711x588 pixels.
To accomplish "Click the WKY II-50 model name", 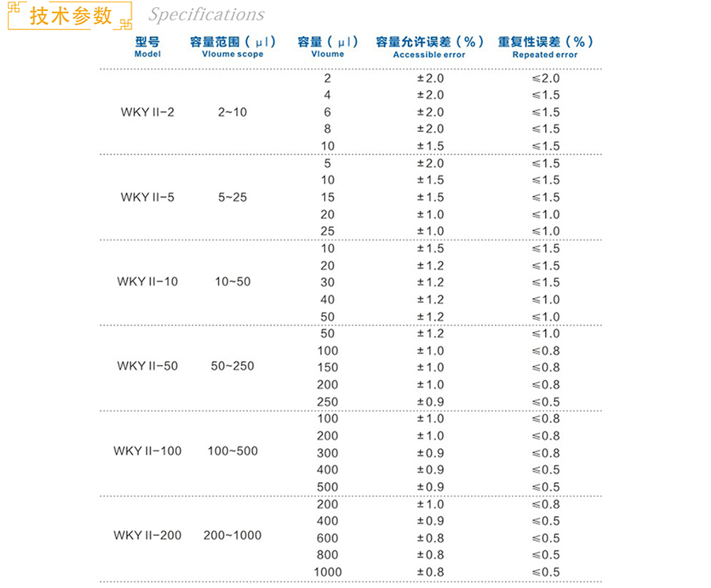I will pos(147,366).
